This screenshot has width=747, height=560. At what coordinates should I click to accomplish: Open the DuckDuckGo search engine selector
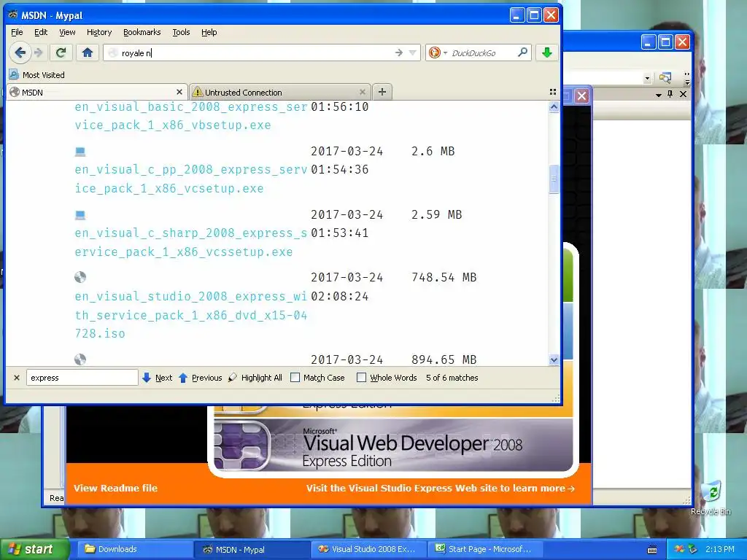point(438,52)
